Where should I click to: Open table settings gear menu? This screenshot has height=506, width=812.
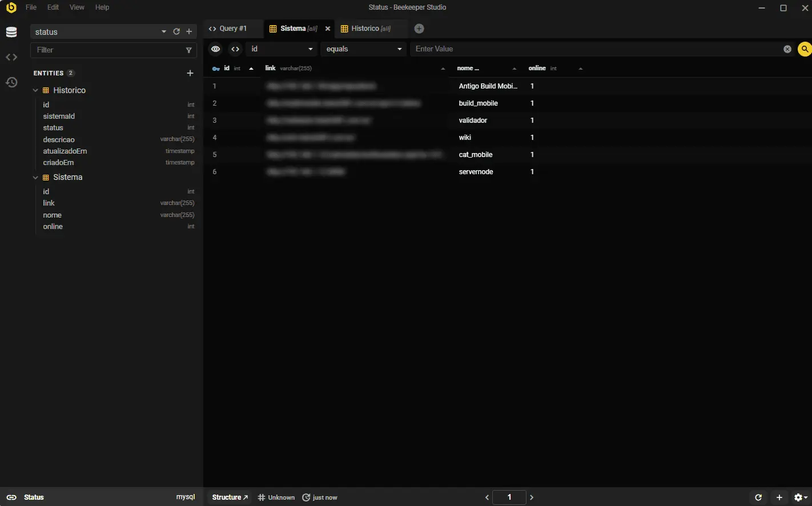tap(801, 497)
